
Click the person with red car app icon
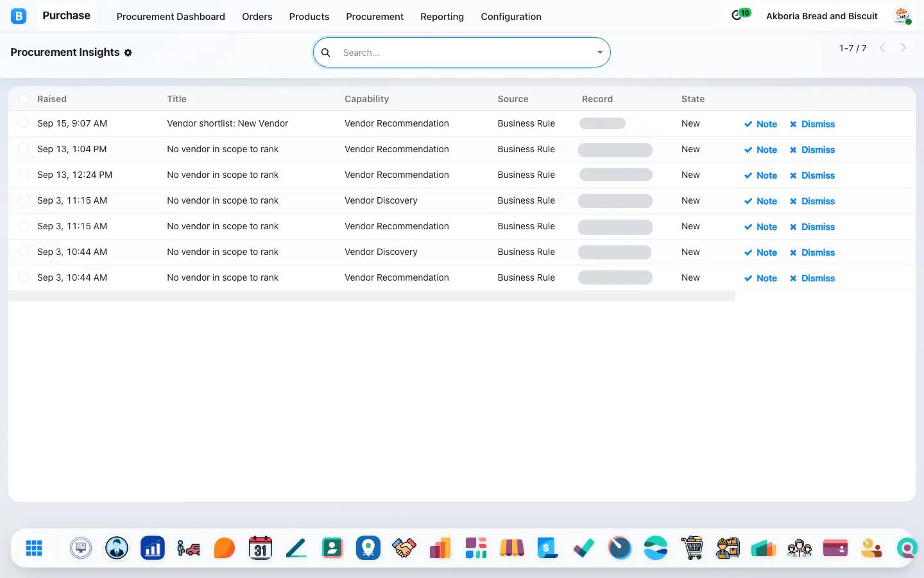(189, 548)
